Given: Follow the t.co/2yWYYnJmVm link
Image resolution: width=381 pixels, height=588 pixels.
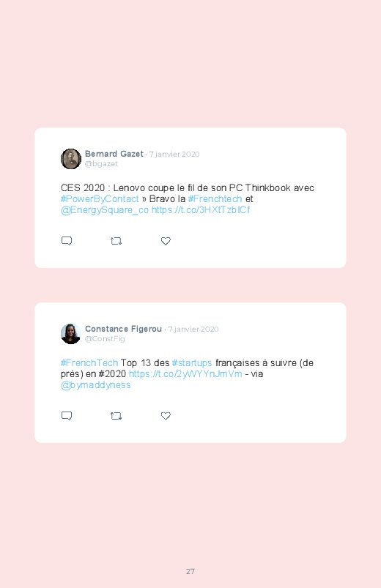Looking at the screenshot, I should click(185, 374).
